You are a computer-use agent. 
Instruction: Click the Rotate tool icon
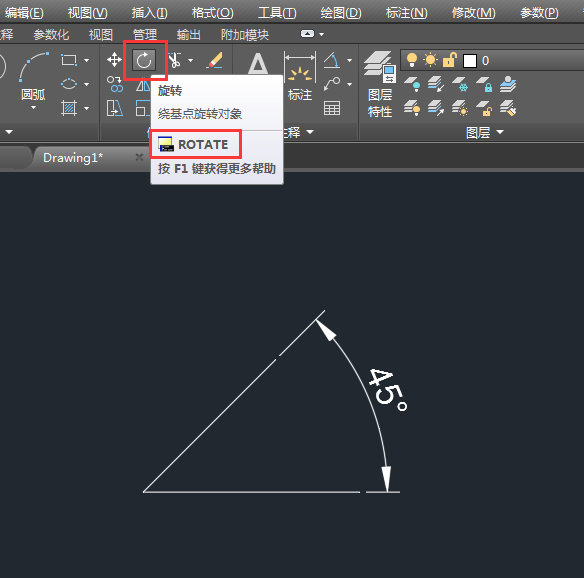coord(144,60)
